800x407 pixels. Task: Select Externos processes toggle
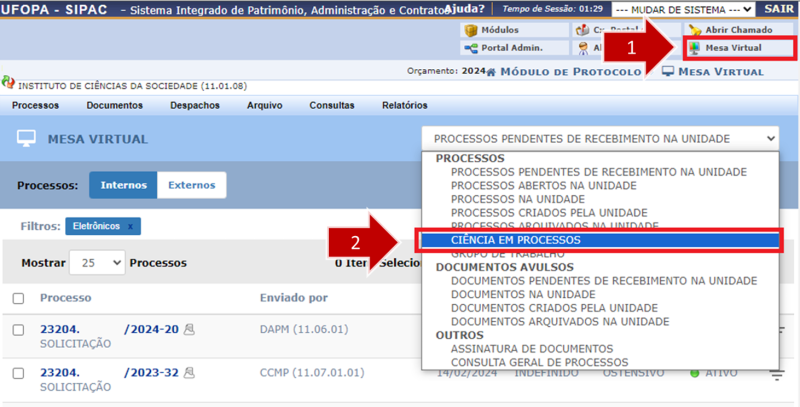pos(192,185)
